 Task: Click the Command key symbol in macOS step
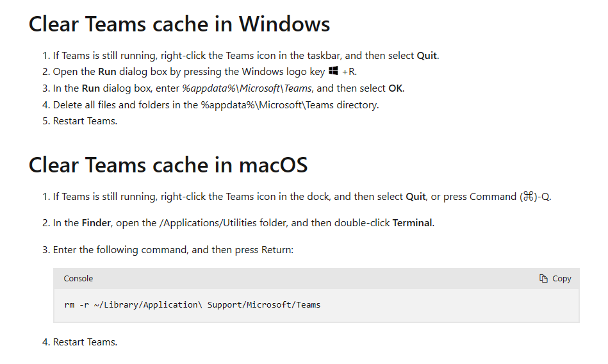(528, 196)
